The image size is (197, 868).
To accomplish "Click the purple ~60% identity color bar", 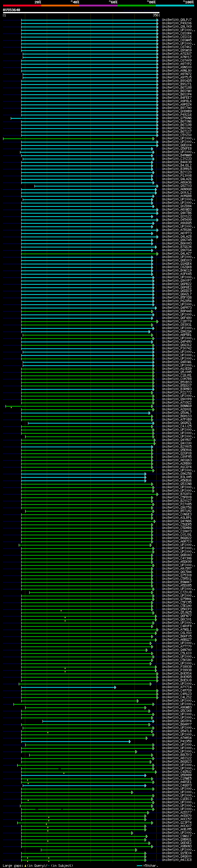I will point(99,6).
